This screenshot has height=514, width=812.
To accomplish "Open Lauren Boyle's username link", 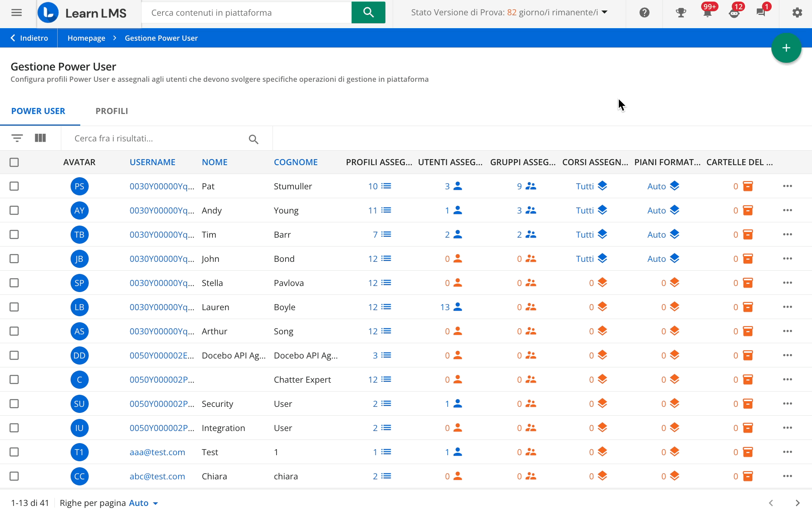I will pyautogui.click(x=162, y=307).
